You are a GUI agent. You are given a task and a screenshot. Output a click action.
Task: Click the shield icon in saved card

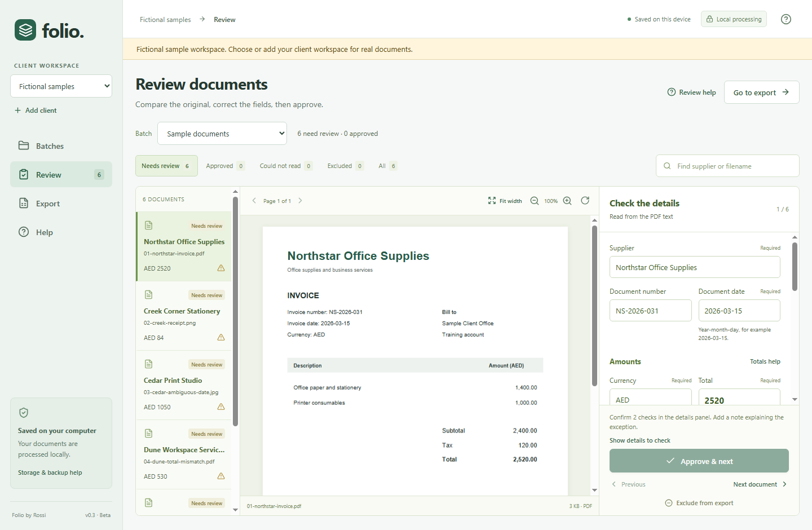point(24,413)
